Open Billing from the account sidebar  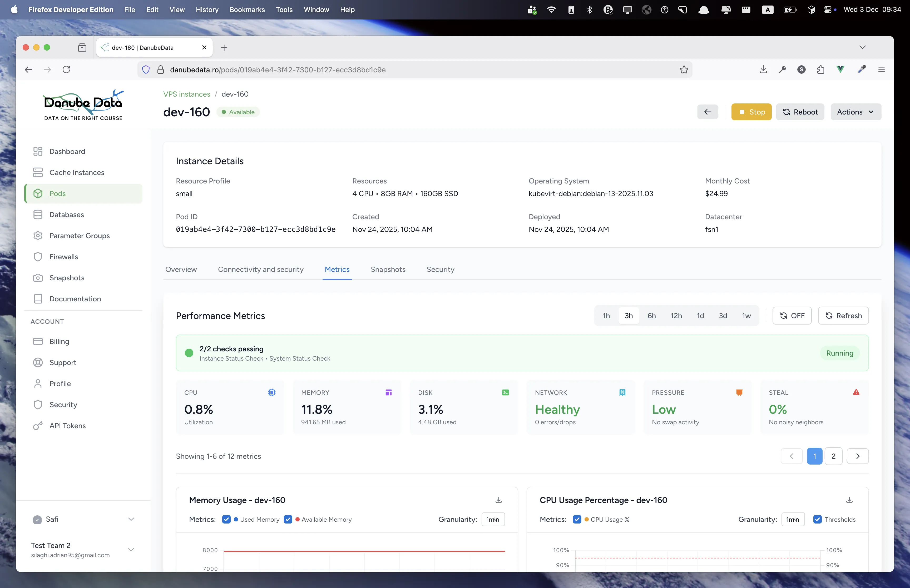[59, 341]
